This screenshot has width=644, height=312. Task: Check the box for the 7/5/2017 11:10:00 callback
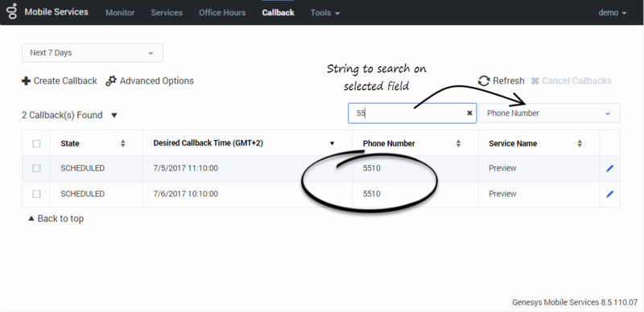tap(36, 168)
